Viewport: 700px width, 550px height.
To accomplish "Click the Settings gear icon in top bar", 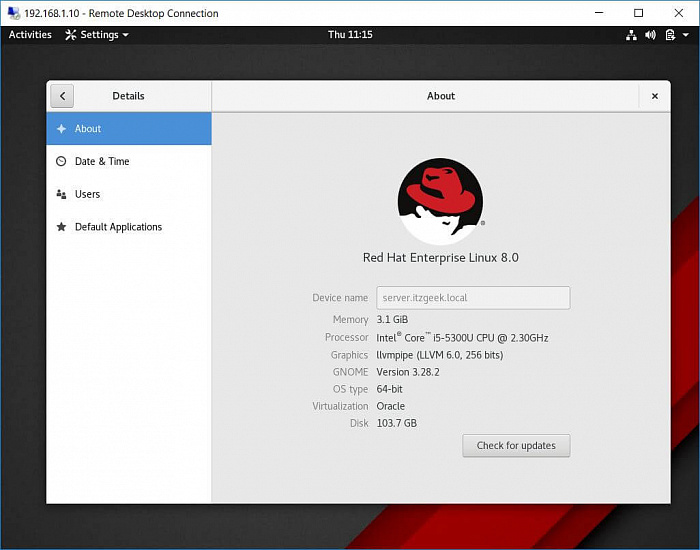I will pyautogui.click(x=70, y=35).
